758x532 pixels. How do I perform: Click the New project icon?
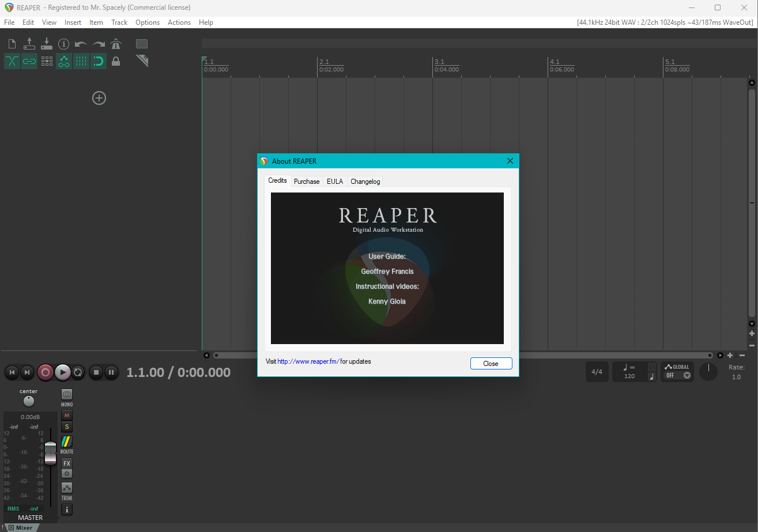(12, 44)
